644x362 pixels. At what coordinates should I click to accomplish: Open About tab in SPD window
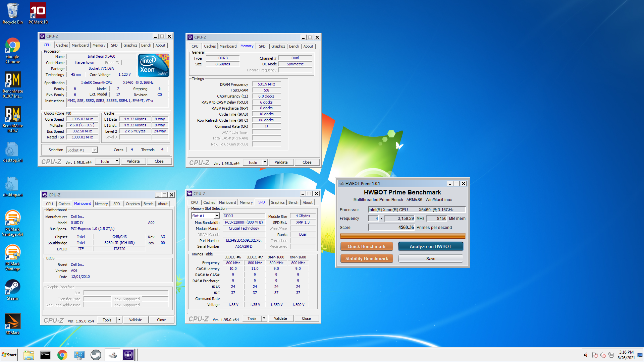coord(308,202)
